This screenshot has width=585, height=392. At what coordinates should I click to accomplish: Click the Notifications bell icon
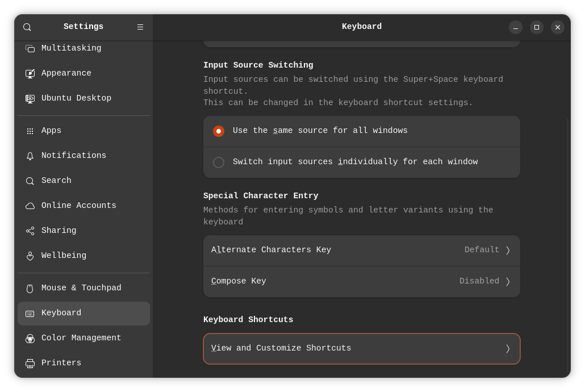[x=30, y=156]
